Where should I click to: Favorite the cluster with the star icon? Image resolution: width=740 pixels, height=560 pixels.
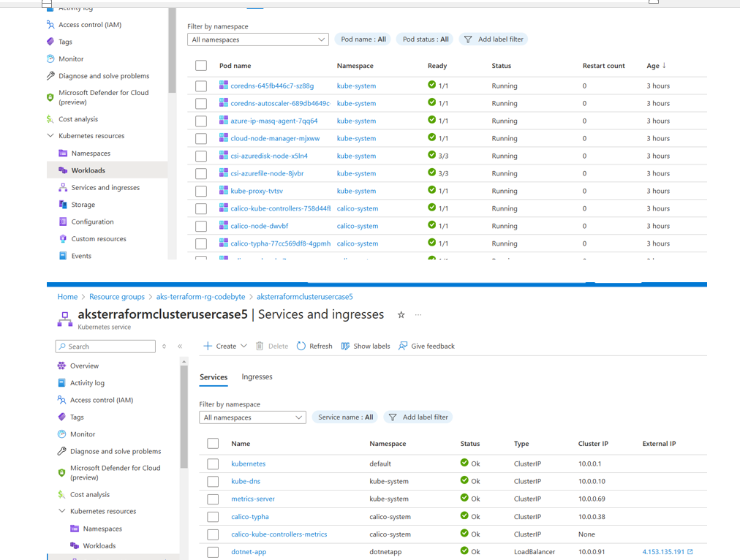(401, 314)
